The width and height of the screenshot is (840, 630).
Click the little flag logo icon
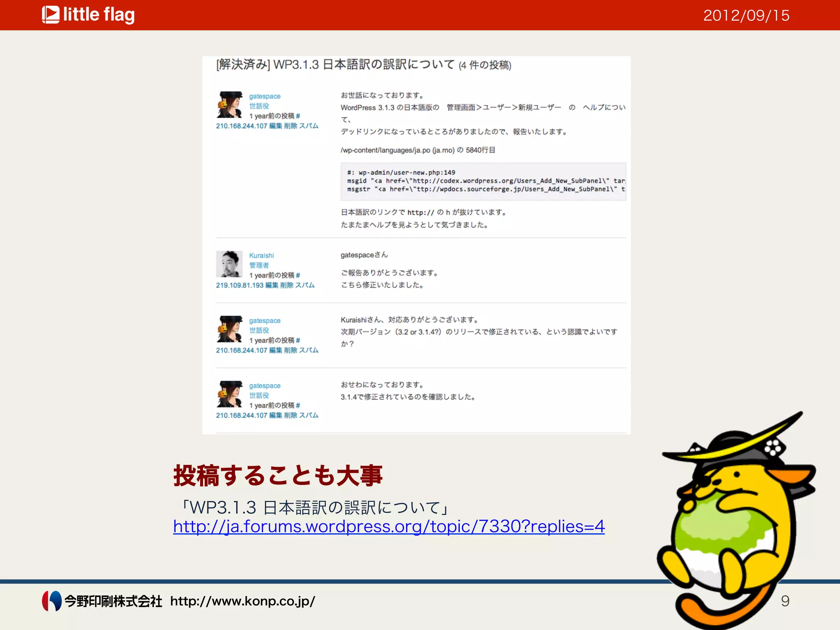click(x=51, y=15)
